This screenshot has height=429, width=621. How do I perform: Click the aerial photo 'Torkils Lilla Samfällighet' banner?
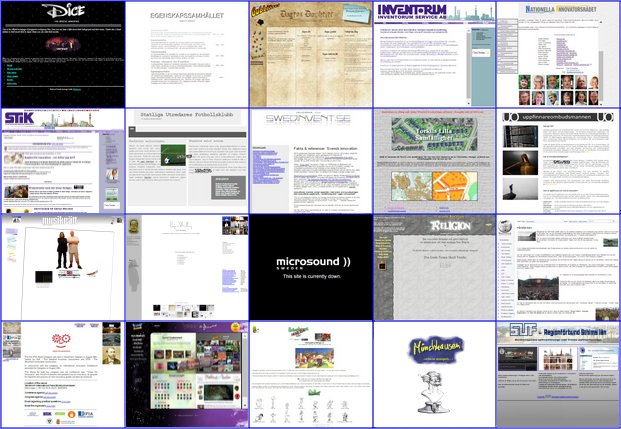pyautogui.click(x=434, y=135)
